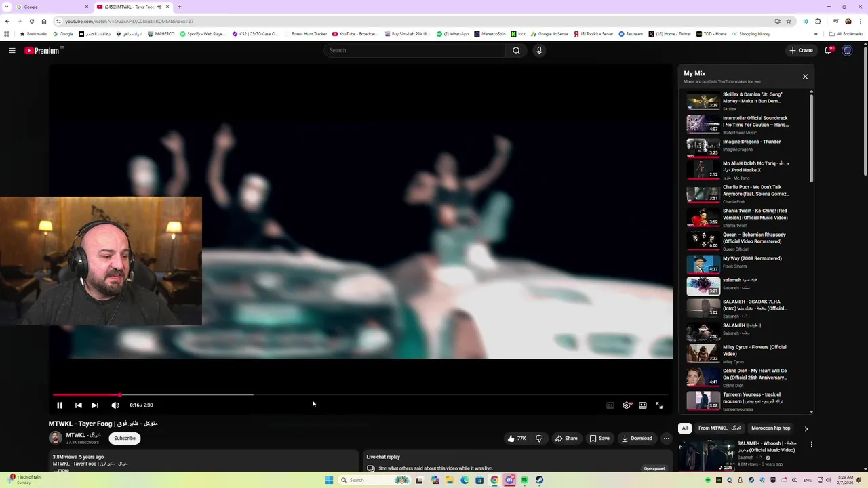Open MTWKL channel avatar
Screen dimensions: 868x488
click(56, 439)
